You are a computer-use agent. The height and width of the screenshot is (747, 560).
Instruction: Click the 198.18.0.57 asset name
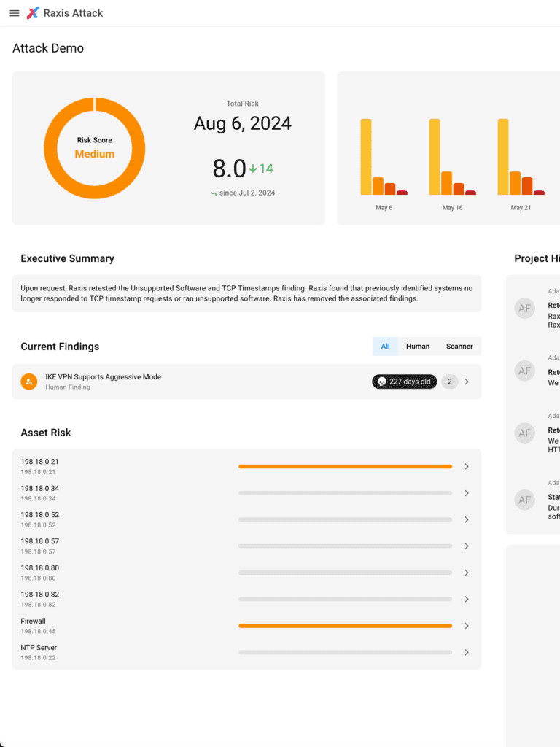pos(40,541)
